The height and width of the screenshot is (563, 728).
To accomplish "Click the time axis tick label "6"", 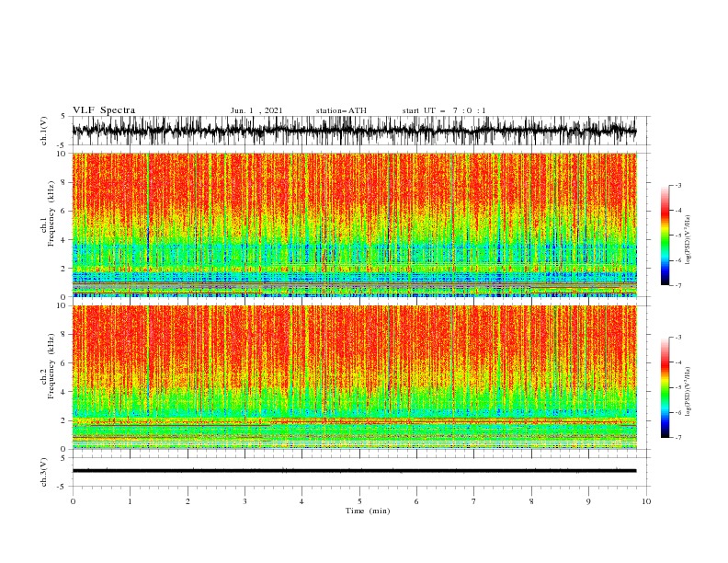I will (416, 501).
